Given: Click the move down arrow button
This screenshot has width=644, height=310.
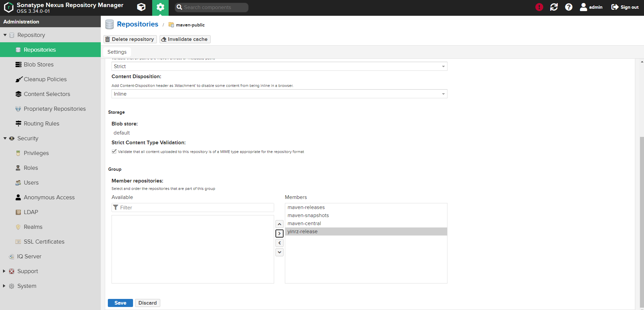Looking at the screenshot, I should point(280,252).
